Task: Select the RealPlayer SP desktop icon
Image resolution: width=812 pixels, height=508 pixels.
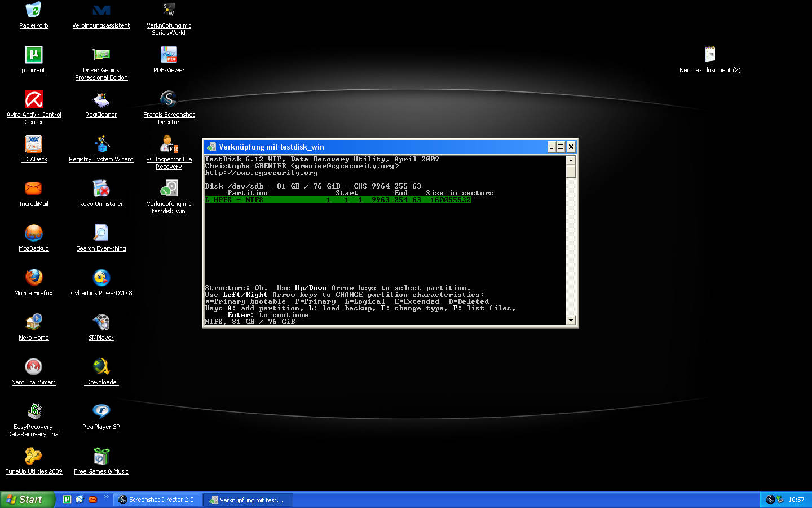Action: [101, 411]
